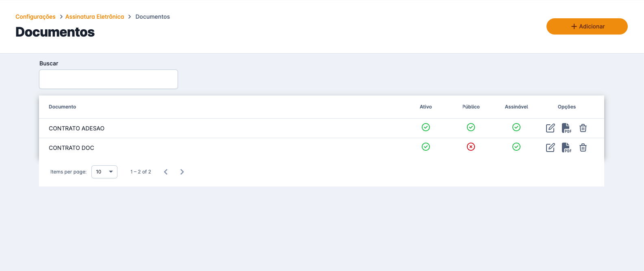Image resolution: width=644 pixels, height=271 pixels.
Task: Open PDF for CONTRATO DOC
Action: (566, 147)
